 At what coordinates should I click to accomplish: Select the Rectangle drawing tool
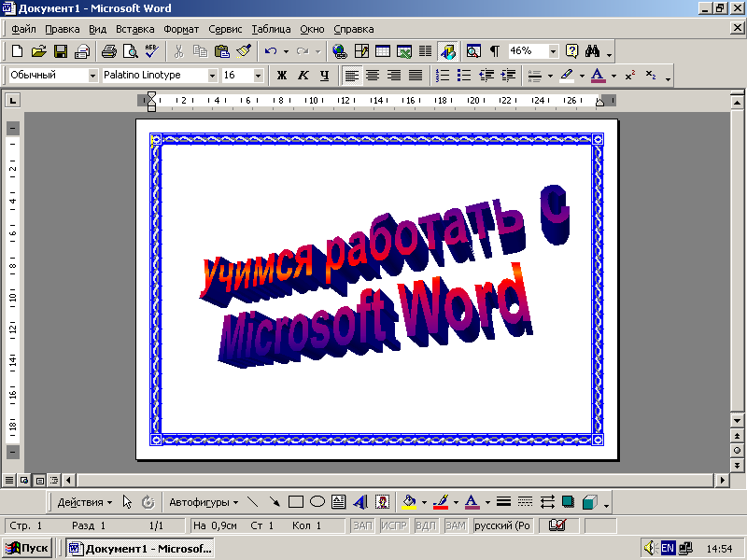tap(296, 502)
